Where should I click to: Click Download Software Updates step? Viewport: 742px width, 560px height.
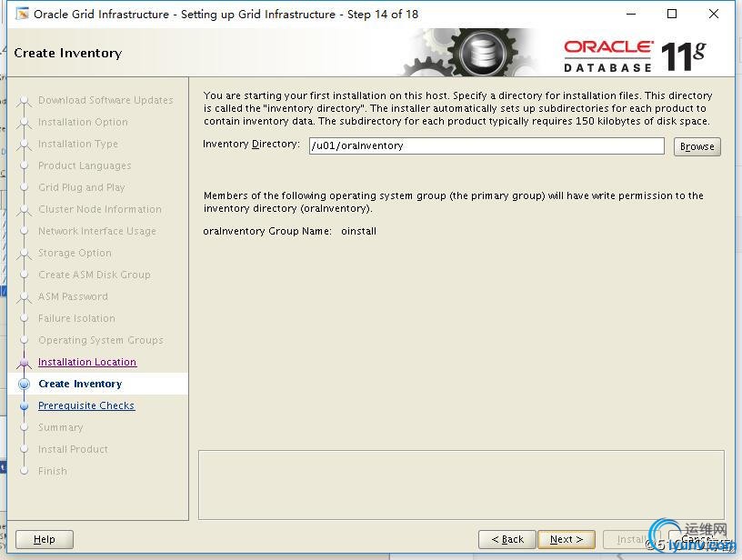point(105,100)
